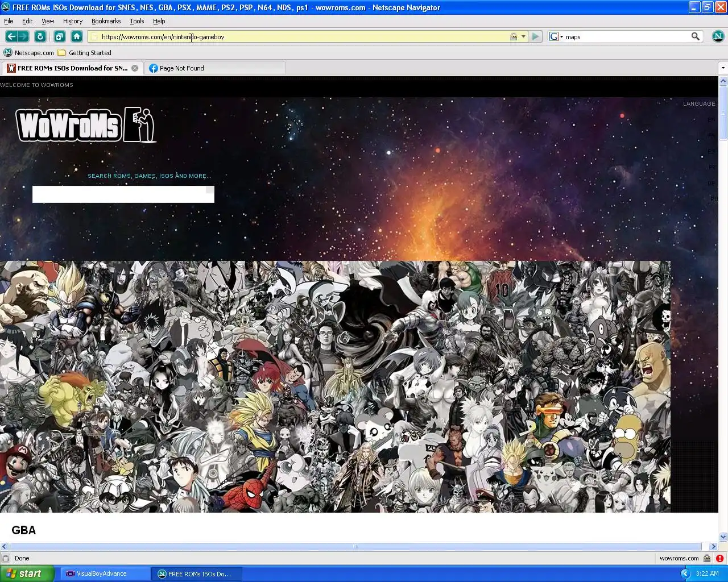Switch to VisualBoyAdvance in taskbar
The image size is (728, 582).
[x=105, y=573]
